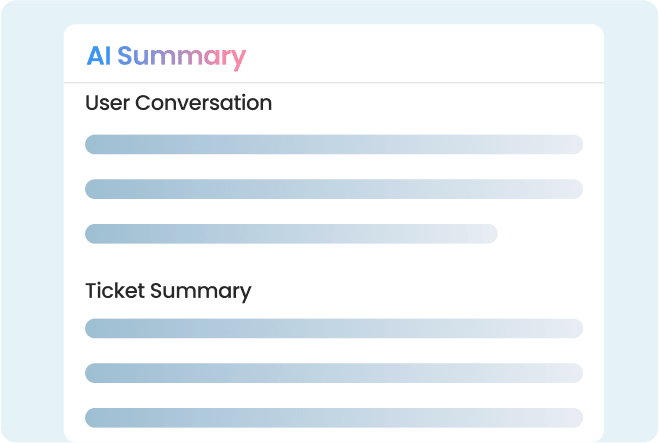Click the "AI Summary" card title
Viewport: 659px width, 443px height.
pyautogui.click(x=165, y=56)
